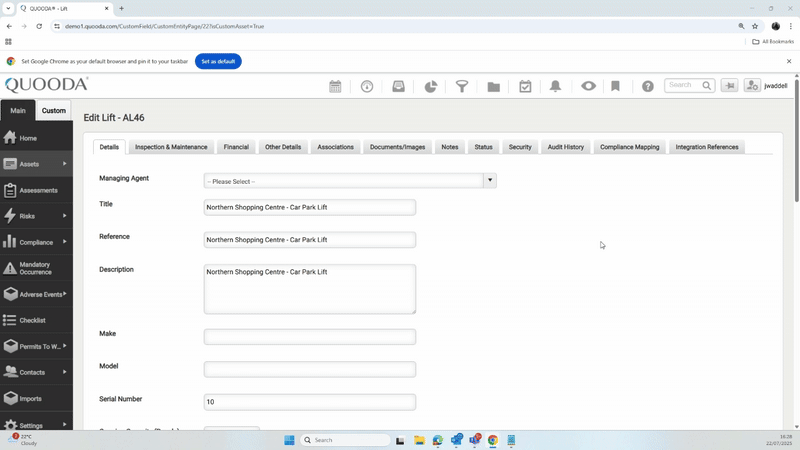800x450 pixels.
Task: Open the Other Details tab
Action: tap(283, 147)
